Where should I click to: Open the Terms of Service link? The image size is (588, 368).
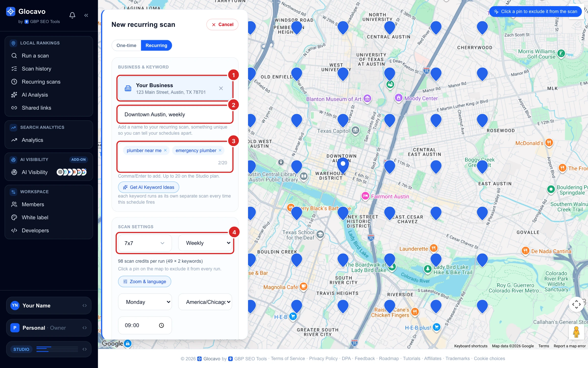288,359
